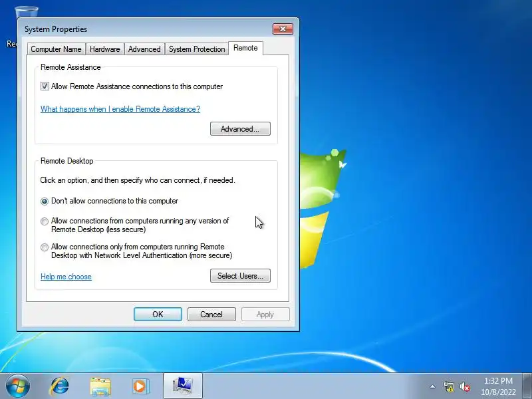Switch to the Hardware tab

[105, 49]
